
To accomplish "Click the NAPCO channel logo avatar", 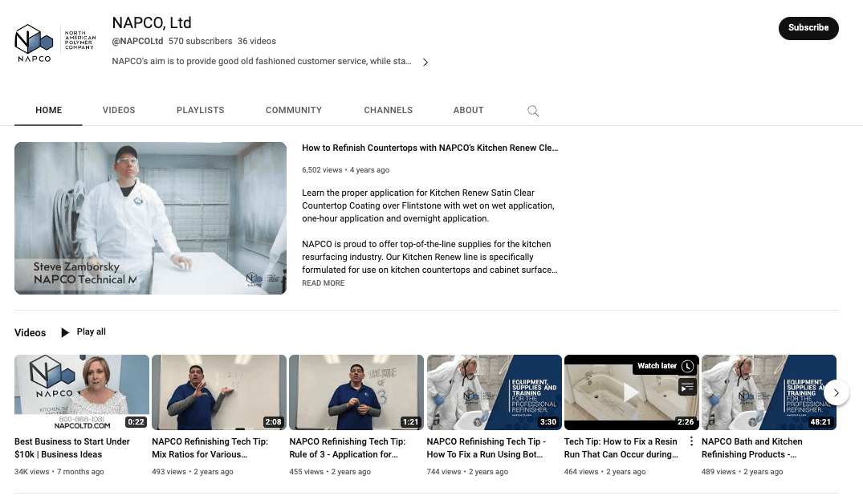I will 55,43.
